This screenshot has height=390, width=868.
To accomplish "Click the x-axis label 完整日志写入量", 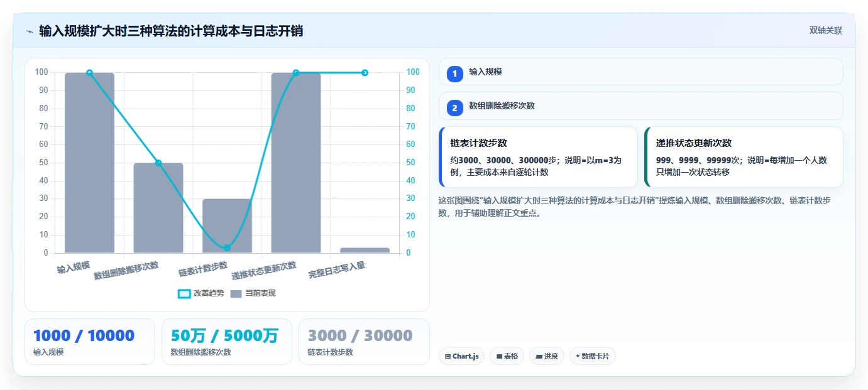I will [337, 271].
